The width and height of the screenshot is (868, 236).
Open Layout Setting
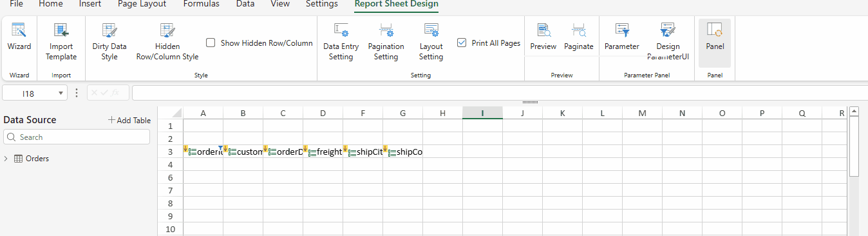[431, 42]
